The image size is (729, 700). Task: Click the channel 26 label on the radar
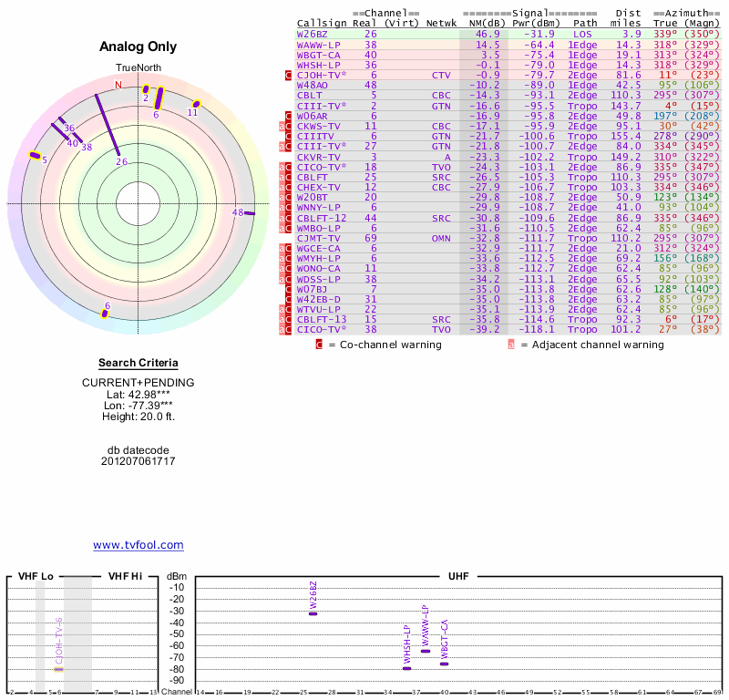(121, 161)
